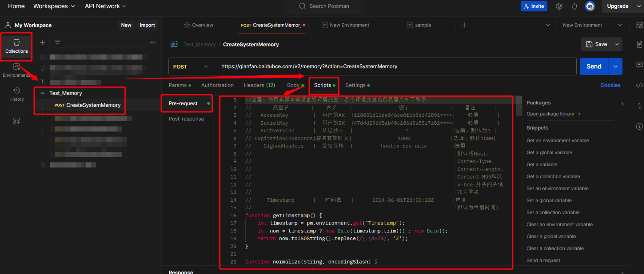Open the Settings request tab
The width and height of the screenshot is (644, 274).
coord(358,85)
